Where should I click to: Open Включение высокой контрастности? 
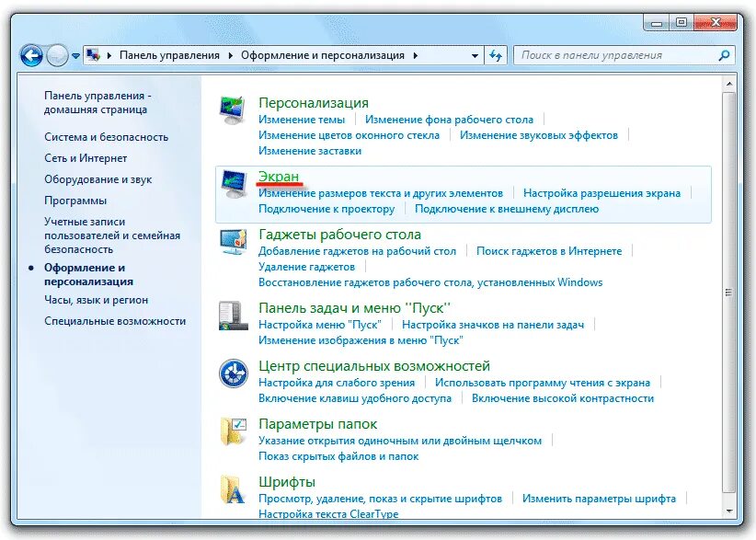tap(563, 398)
